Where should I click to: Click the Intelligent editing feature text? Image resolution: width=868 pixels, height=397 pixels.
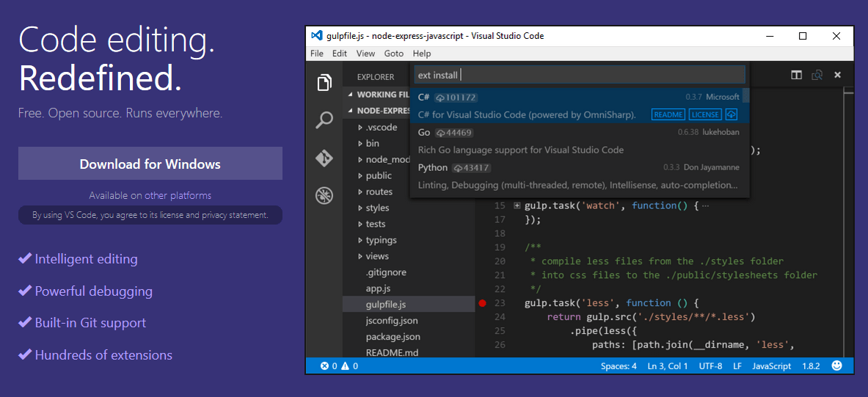coord(86,259)
